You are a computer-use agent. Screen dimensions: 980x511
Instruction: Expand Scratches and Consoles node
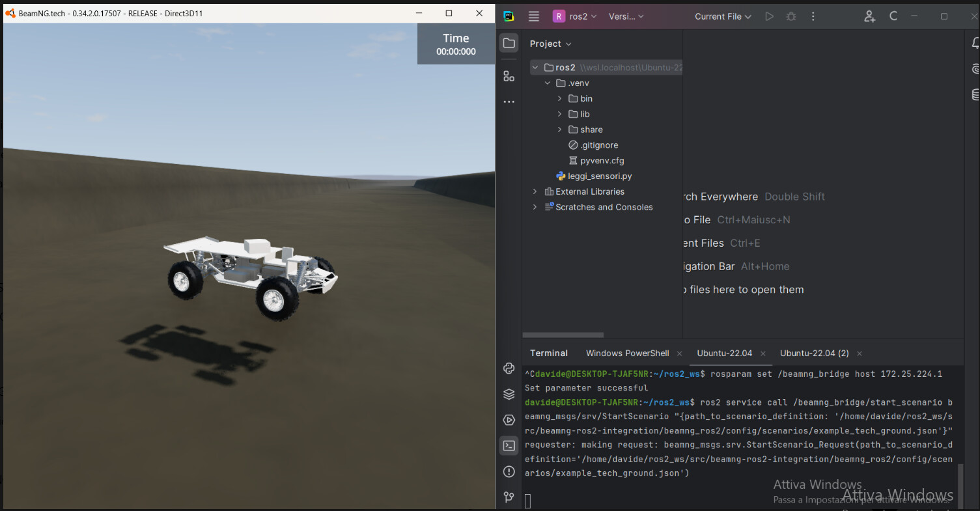click(535, 207)
